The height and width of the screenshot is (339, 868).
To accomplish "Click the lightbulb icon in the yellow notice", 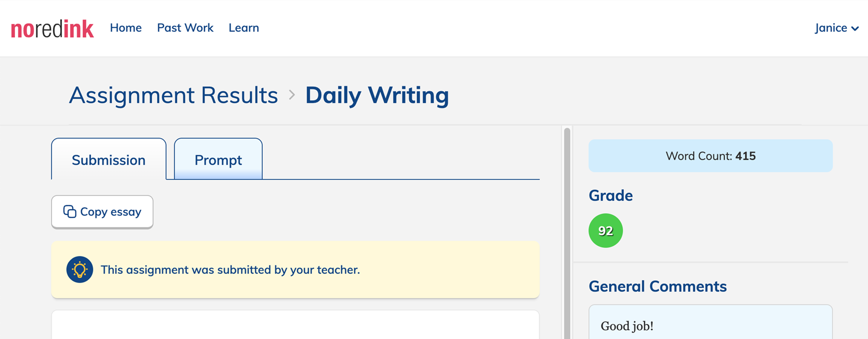I will [80, 270].
